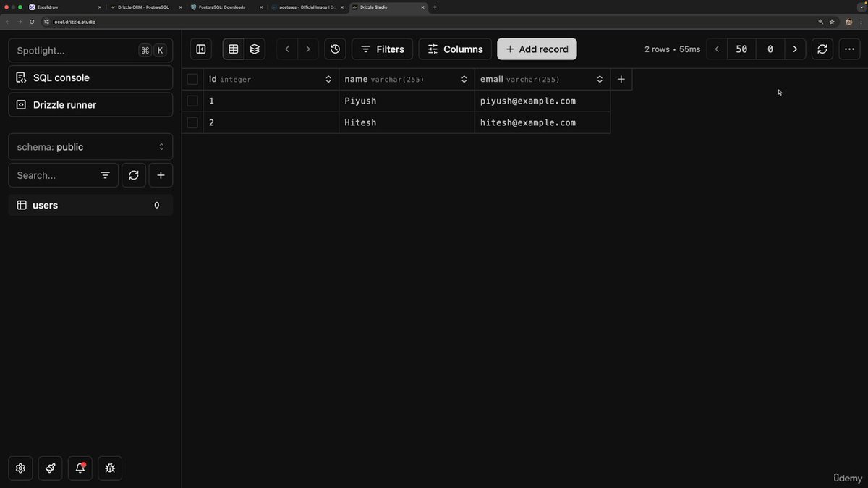This screenshot has height=488, width=868.
Task: Open a new browser tab
Action: point(435,7)
